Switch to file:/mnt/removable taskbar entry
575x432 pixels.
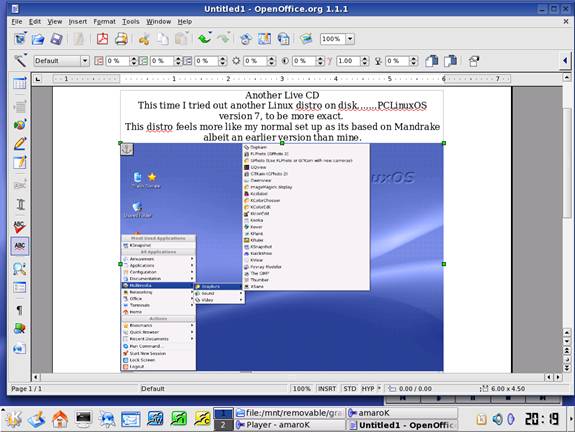pos(290,413)
